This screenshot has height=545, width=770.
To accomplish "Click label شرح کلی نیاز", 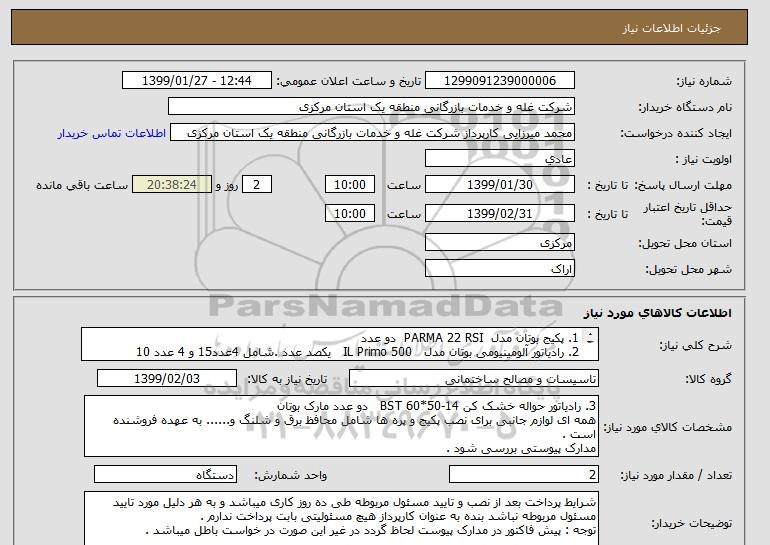I will click(x=695, y=345).
